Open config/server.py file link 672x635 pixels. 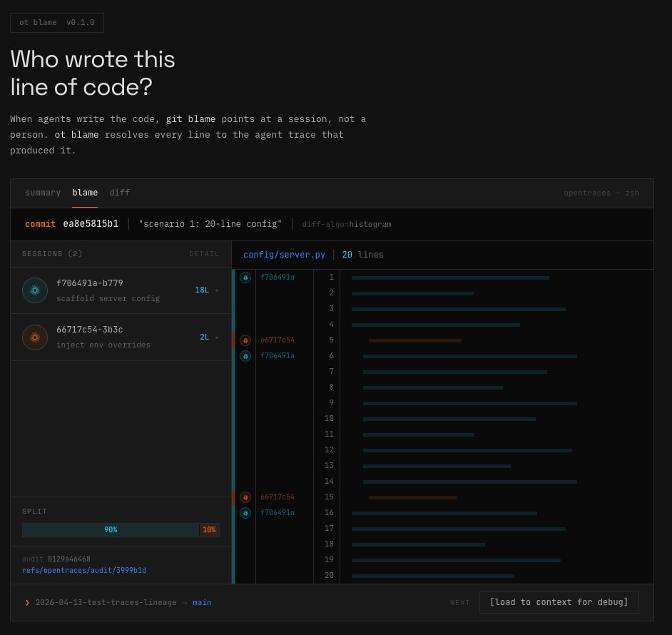pyautogui.click(x=284, y=255)
